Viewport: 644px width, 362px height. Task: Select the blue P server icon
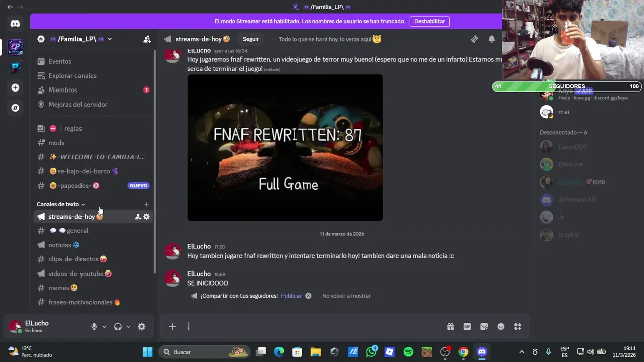click(15, 67)
